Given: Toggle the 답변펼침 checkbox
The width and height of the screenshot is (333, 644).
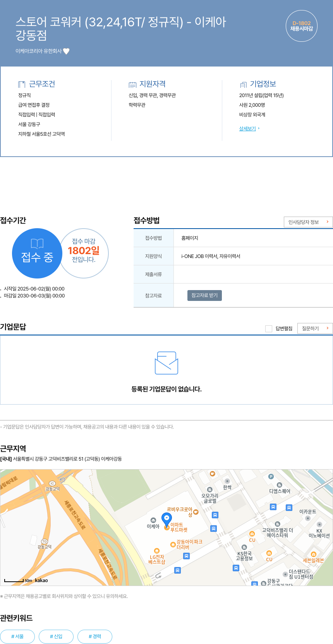Looking at the screenshot, I should 269,329.
